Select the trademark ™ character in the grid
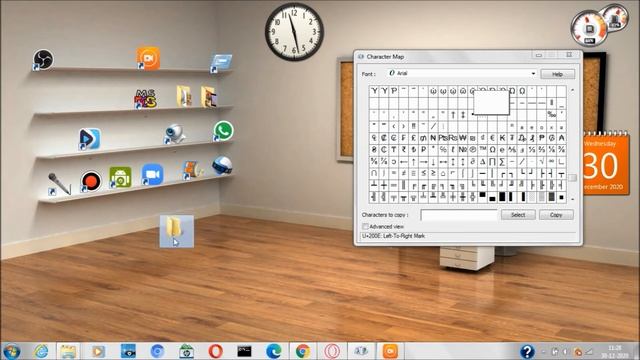 (482, 149)
